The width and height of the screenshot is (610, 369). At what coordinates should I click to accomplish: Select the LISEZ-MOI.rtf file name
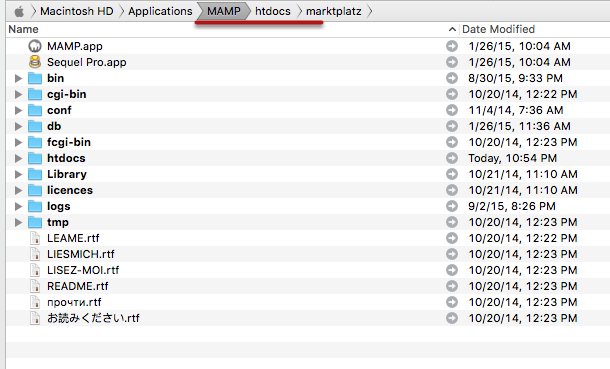pyautogui.click(x=83, y=270)
